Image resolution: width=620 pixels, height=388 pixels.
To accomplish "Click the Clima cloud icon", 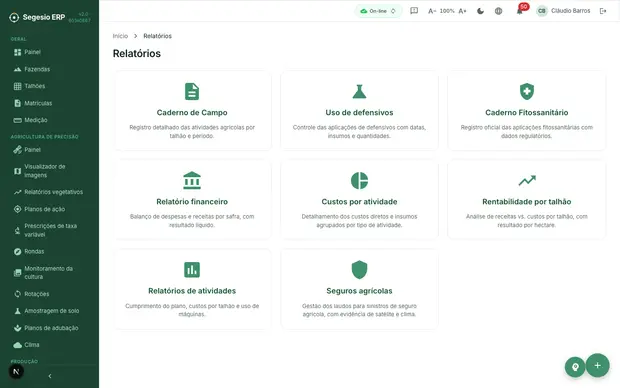I will click(17, 345).
